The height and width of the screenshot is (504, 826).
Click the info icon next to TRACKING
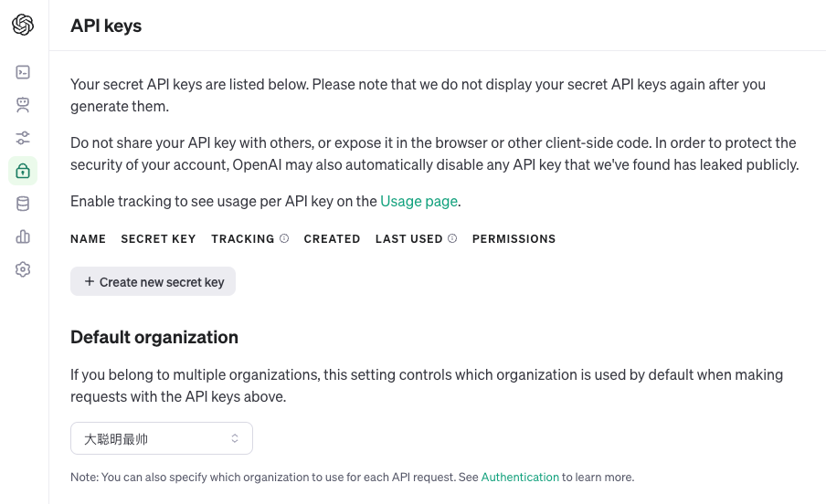click(x=284, y=238)
